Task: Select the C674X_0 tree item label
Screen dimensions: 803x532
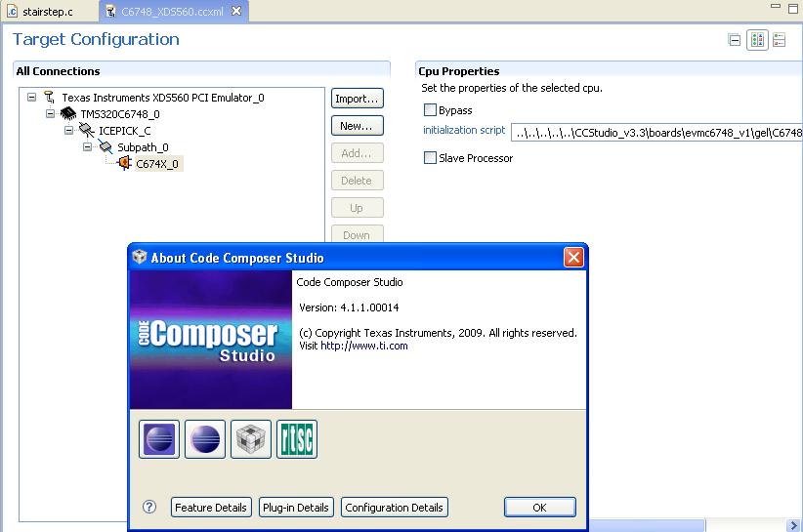Action: [x=157, y=164]
